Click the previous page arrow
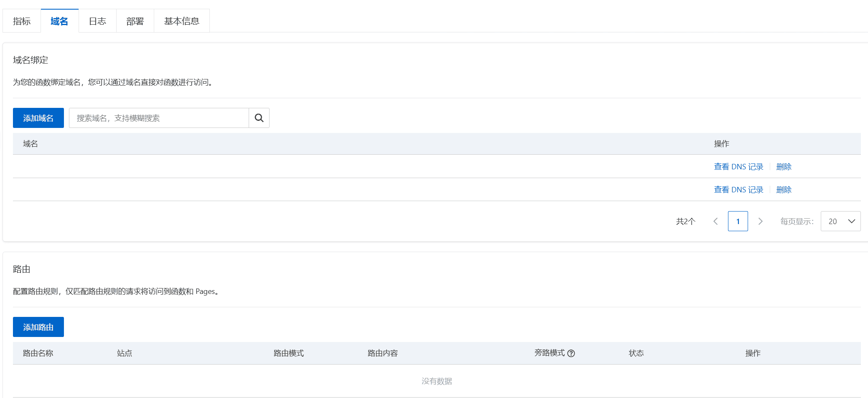 [715, 221]
